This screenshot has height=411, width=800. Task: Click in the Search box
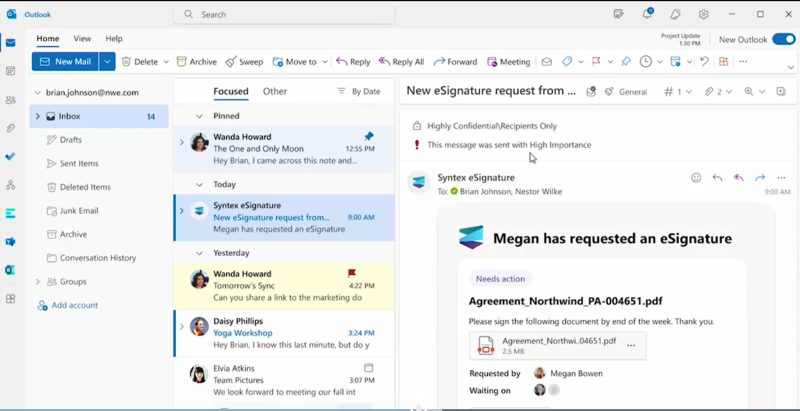(284, 14)
